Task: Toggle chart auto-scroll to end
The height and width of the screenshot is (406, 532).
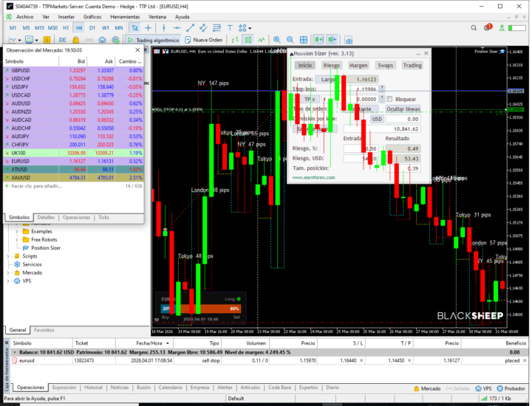Action: (x=319, y=40)
